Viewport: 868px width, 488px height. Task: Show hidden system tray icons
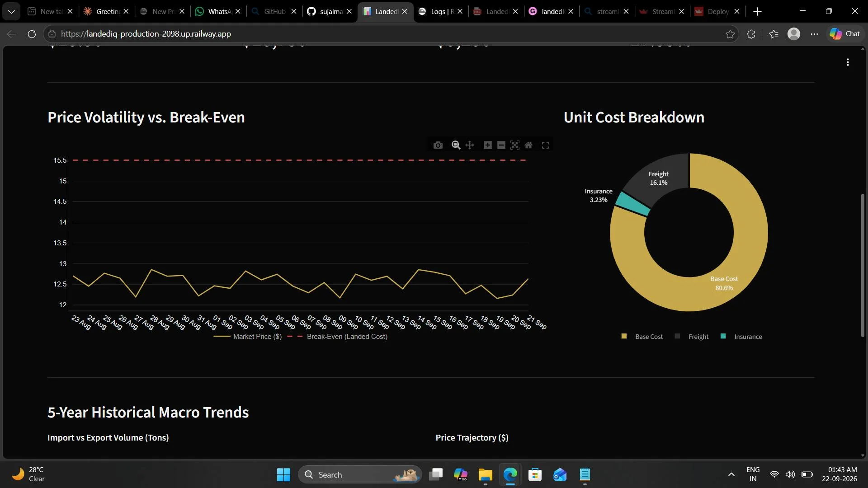tap(731, 474)
